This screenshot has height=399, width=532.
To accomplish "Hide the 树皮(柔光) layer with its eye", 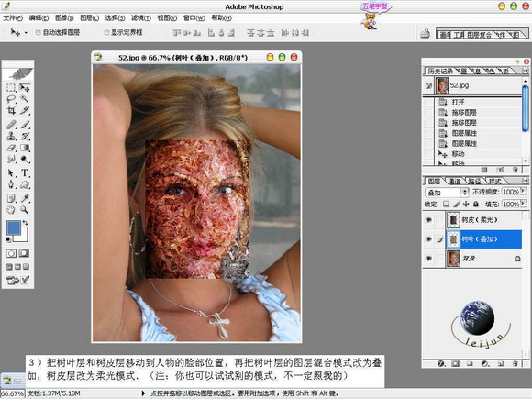I will click(x=428, y=220).
